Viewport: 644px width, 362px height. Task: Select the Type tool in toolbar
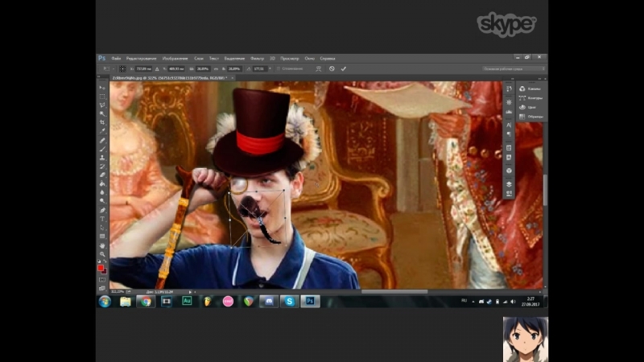click(x=102, y=219)
